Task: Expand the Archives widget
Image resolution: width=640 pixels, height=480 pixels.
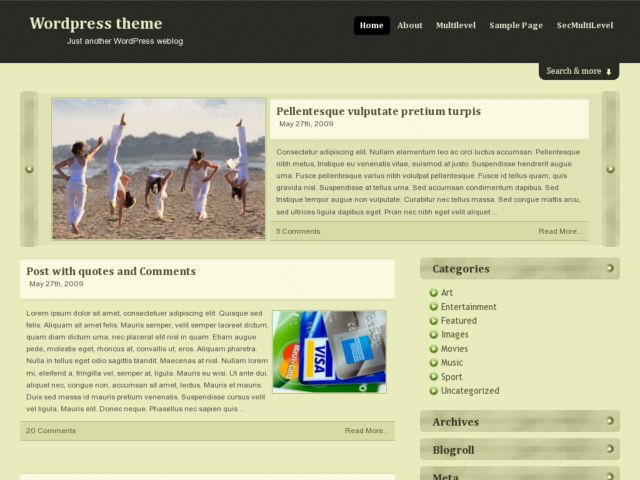Action: 609,422
